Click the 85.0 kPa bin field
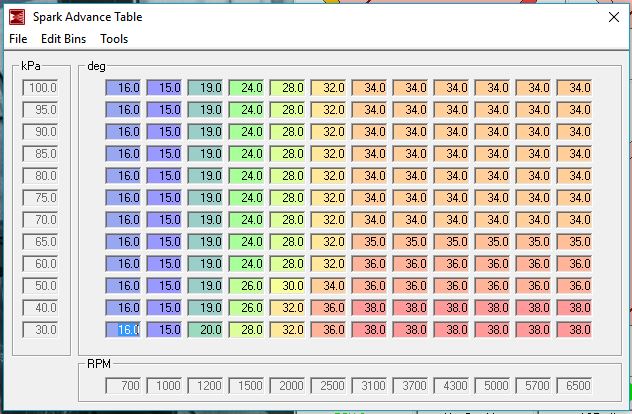Screen dimensions: 632x414 [x=40, y=154]
